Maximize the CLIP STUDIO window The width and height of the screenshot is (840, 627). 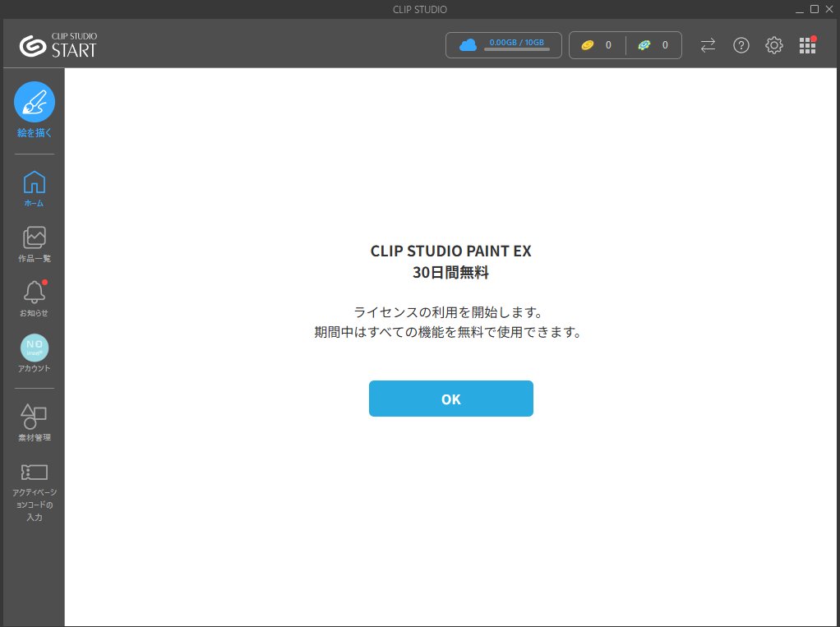point(815,9)
